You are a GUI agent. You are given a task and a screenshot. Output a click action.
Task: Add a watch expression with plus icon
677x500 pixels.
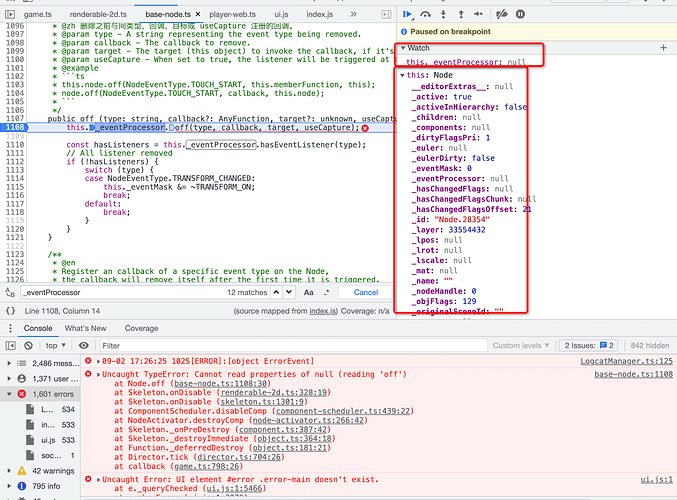click(x=664, y=48)
